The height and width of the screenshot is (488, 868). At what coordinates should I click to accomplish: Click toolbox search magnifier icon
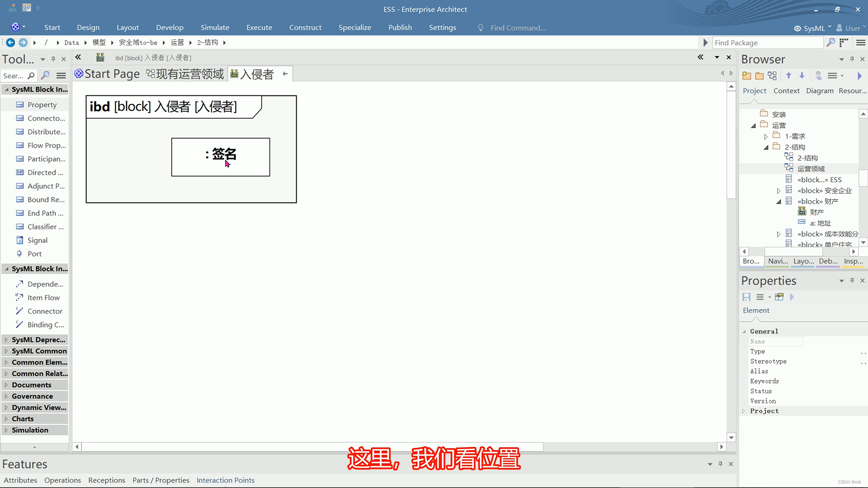click(31, 76)
